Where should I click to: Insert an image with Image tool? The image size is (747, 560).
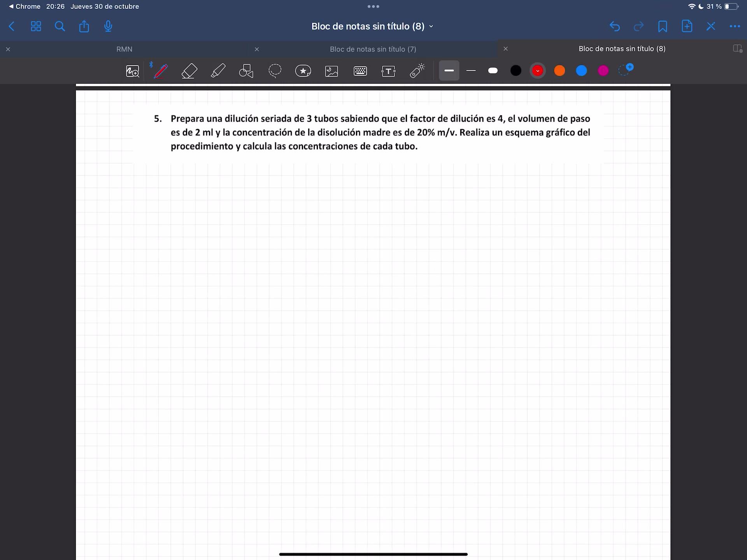pyautogui.click(x=331, y=71)
